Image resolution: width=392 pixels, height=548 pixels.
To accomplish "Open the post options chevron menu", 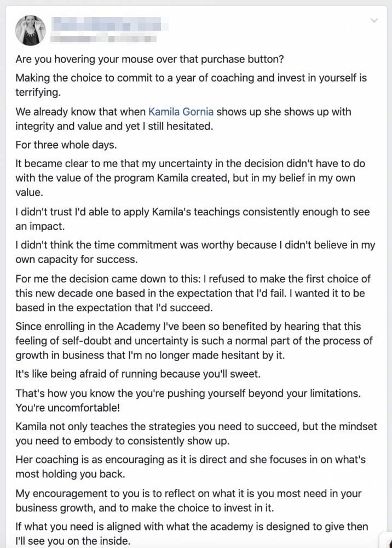I will tap(374, 21).
